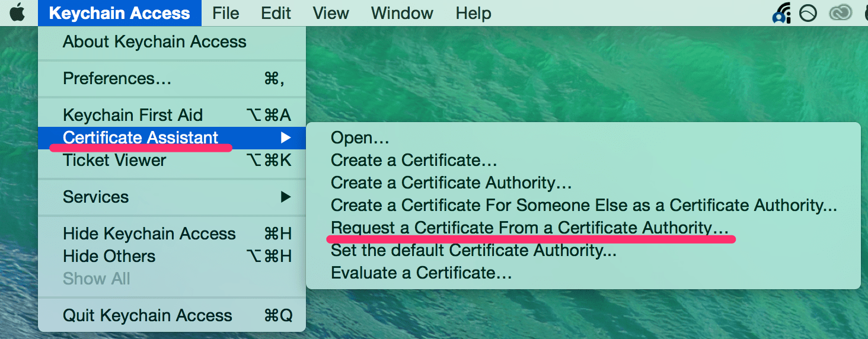Open the File menu

pyautogui.click(x=225, y=13)
